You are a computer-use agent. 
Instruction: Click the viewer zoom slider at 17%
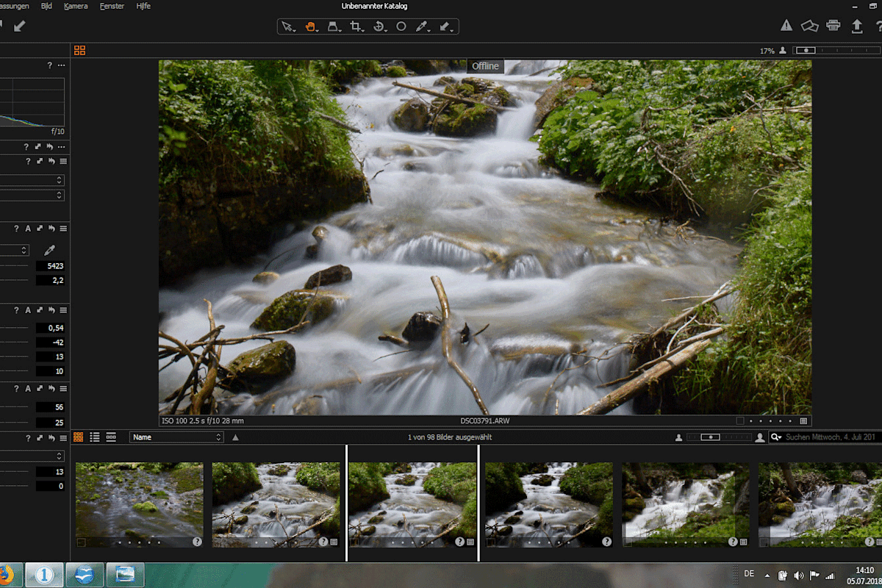(x=806, y=50)
